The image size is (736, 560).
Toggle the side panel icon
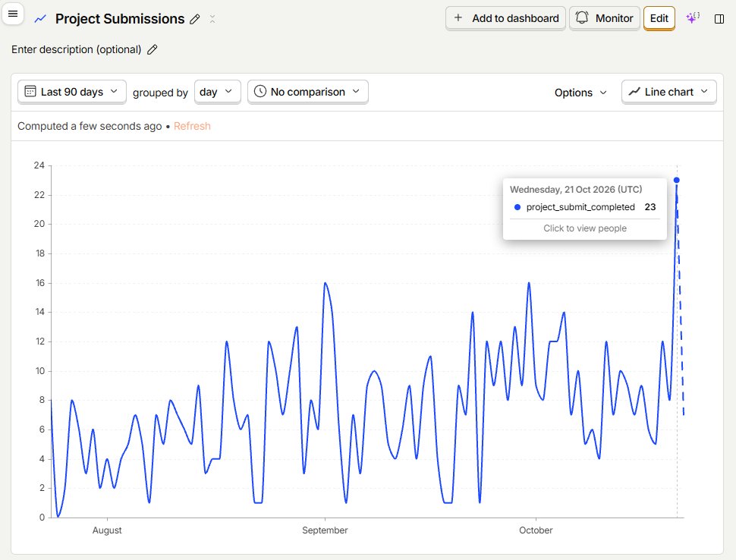[x=719, y=19]
